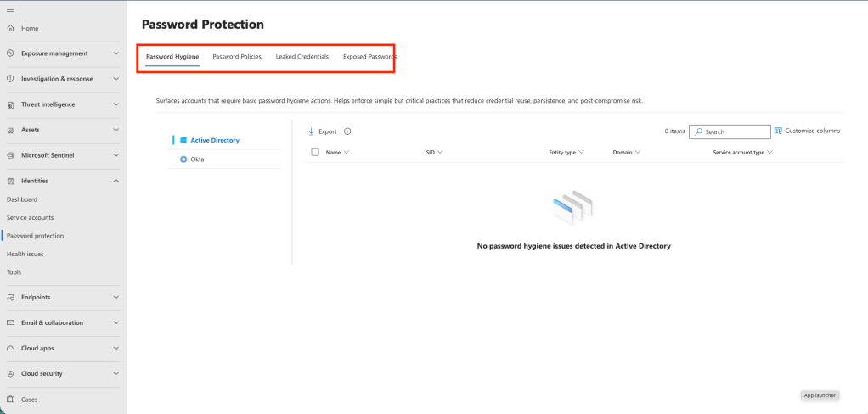The height and width of the screenshot is (414, 868).
Task: Click the Threat intelligence icon
Action: click(x=11, y=104)
